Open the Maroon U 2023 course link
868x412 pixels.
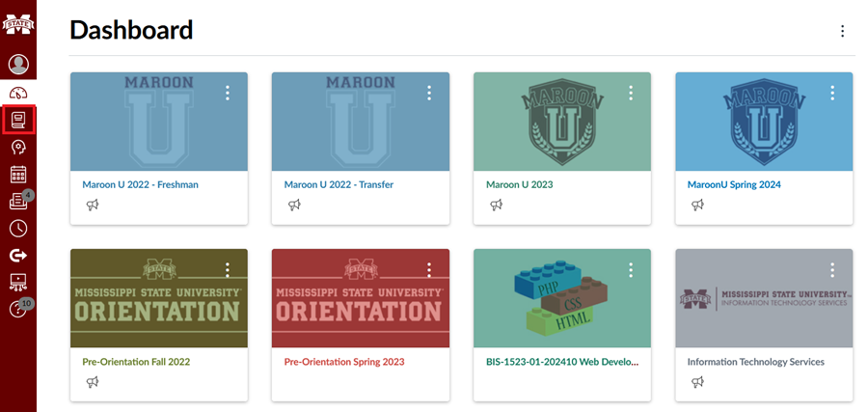point(519,184)
